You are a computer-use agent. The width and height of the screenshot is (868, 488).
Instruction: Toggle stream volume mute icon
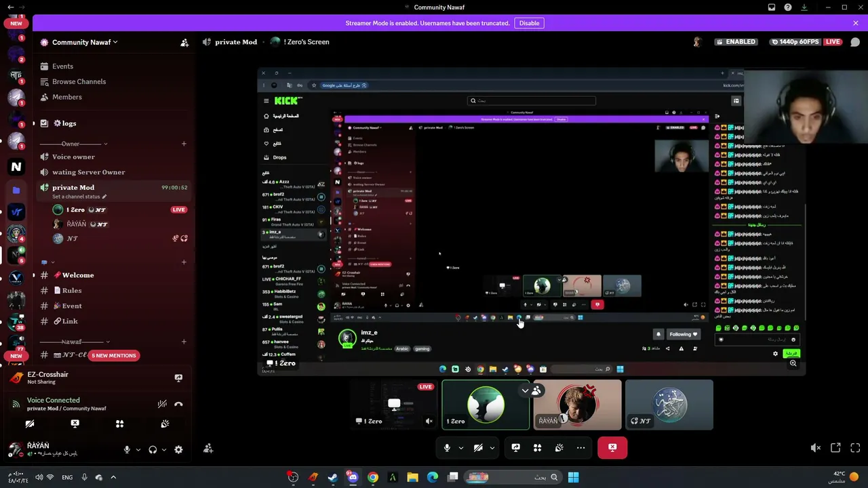point(816,448)
